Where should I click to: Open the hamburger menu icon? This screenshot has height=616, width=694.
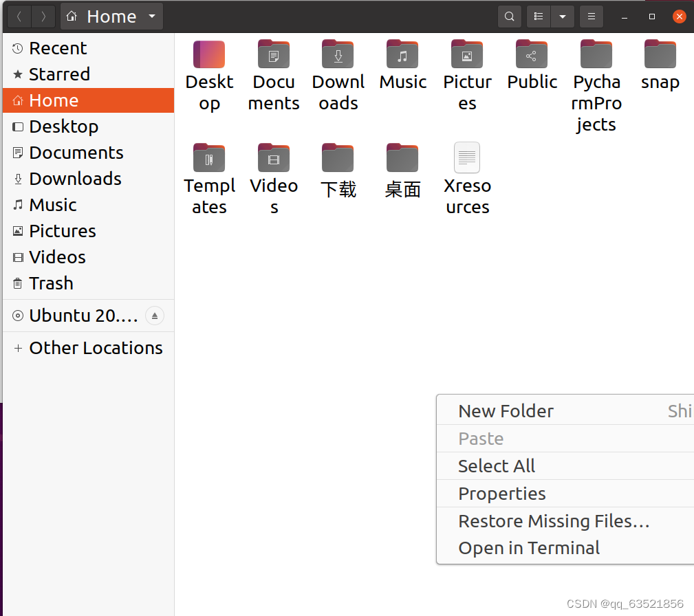point(591,16)
